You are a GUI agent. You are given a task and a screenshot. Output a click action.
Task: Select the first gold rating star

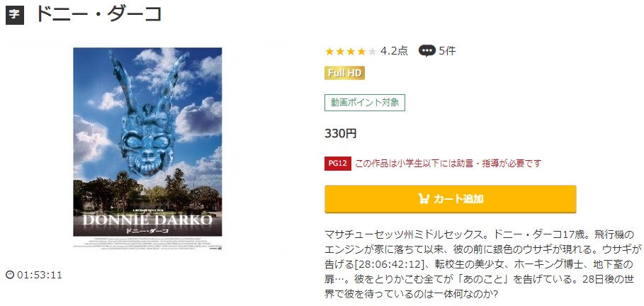coord(329,51)
